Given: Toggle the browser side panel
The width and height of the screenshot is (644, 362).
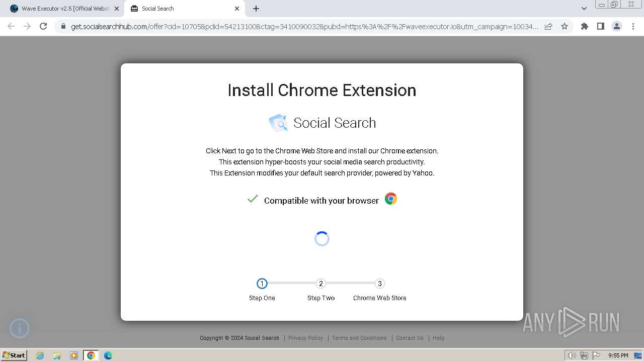Looking at the screenshot, I should point(600,26).
